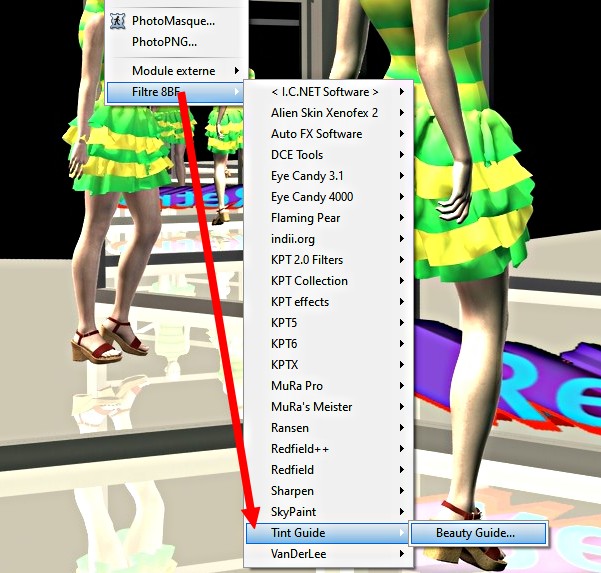
Task: Open the KPTX submenu
Action: (328, 364)
